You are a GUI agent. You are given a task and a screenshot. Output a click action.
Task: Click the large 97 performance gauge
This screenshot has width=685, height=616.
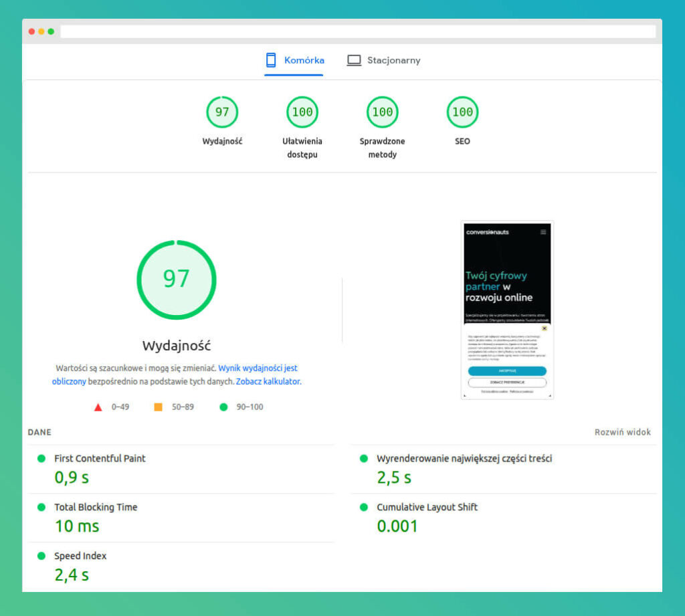(x=177, y=280)
